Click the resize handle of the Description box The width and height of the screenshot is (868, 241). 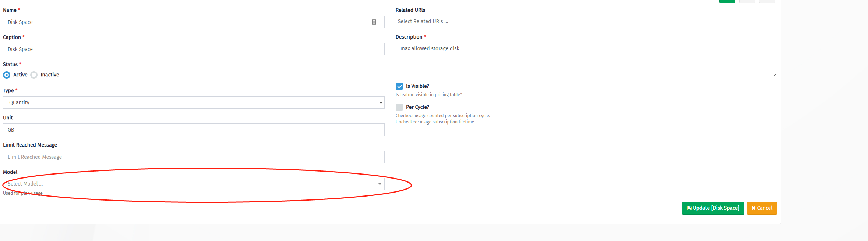[x=775, y=75]
